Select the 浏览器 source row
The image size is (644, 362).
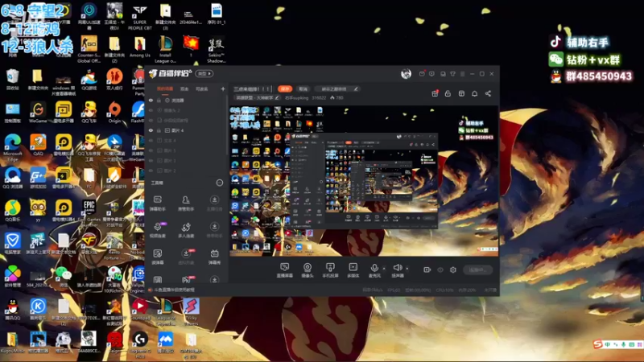[x=187, y=100]
